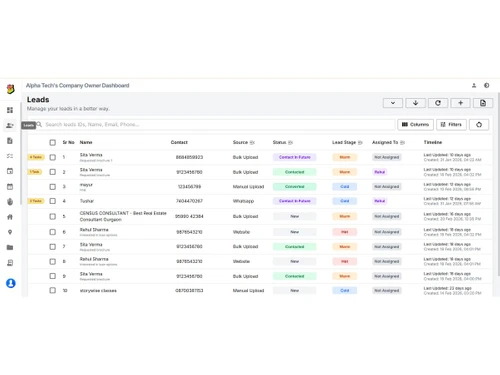Check the box for CENSUS CONSULTANT row
Screen dimensions: 500x375
pyautogui.click(x=53, y=216)
